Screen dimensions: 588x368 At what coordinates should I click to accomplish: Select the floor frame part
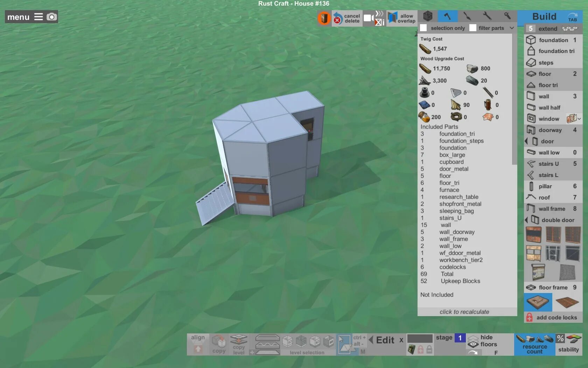(x=553, y=287)
